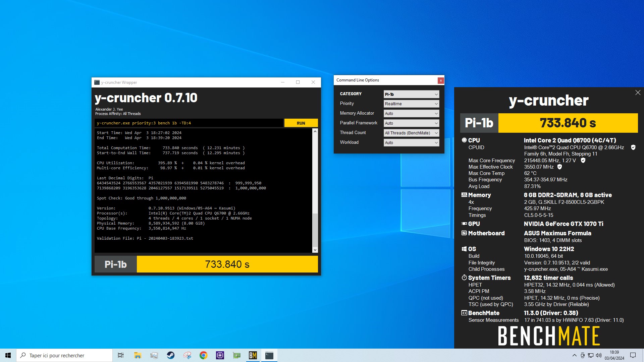Screen dimensions: 644x362
Task: Maximize the y-cruncher Wrapper window
Action: click(298, 82)
